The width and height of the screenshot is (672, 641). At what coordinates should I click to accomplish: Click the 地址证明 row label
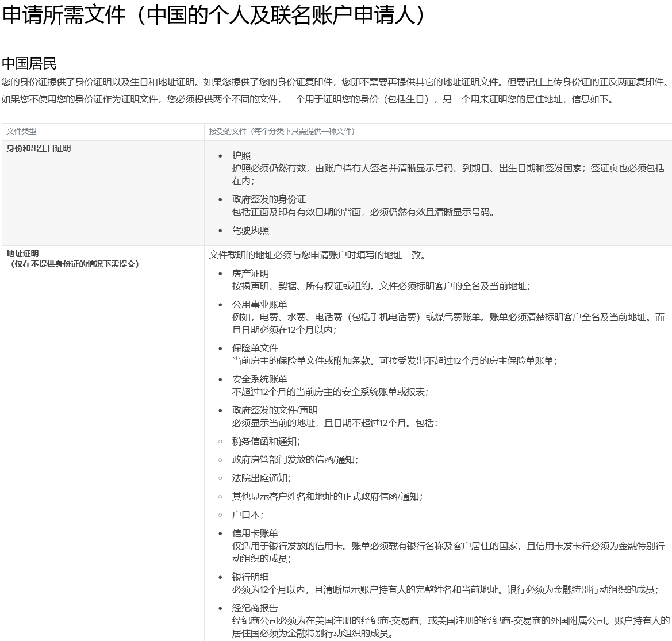pos(23,254)
